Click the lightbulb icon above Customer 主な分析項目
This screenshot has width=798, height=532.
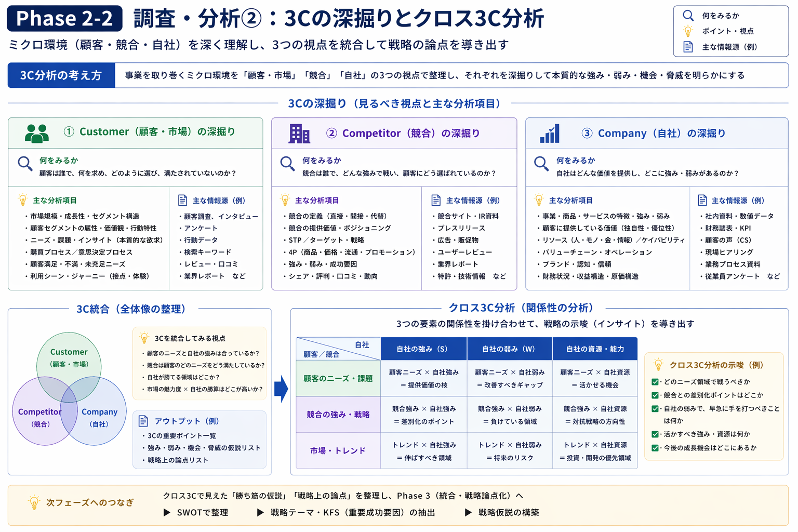[x=22, y=199]
